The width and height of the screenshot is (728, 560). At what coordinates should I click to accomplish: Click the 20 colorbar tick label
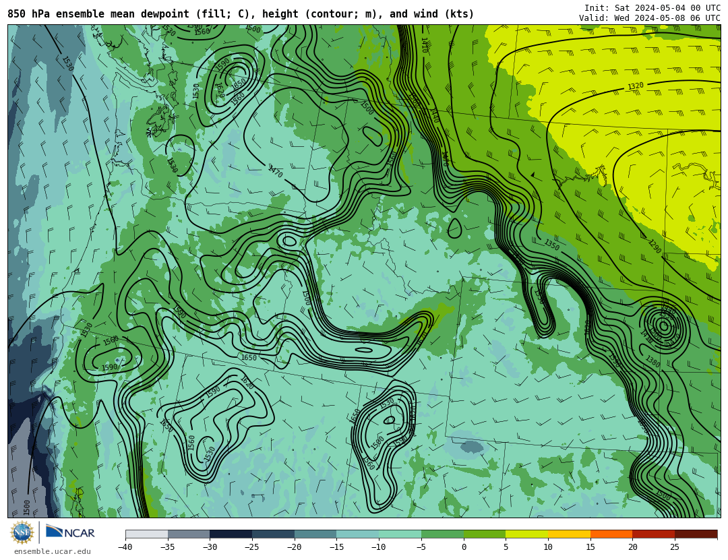click(x=633, y=547)
